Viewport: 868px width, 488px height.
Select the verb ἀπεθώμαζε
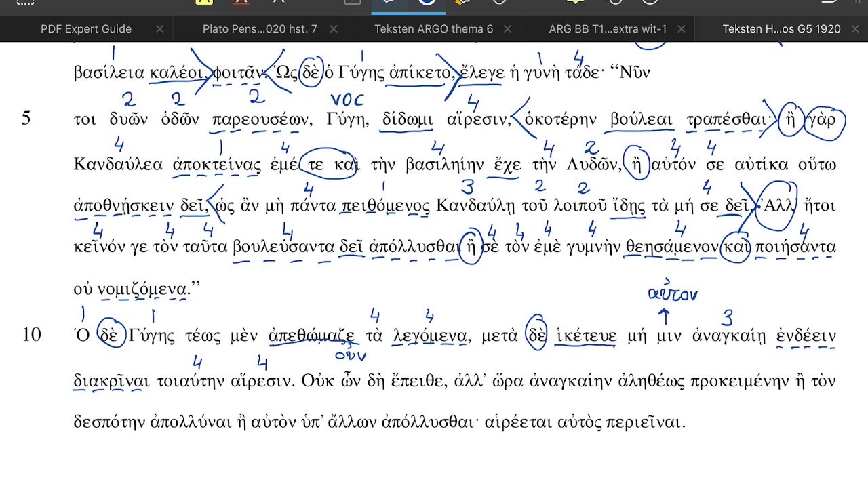(312, 335)
